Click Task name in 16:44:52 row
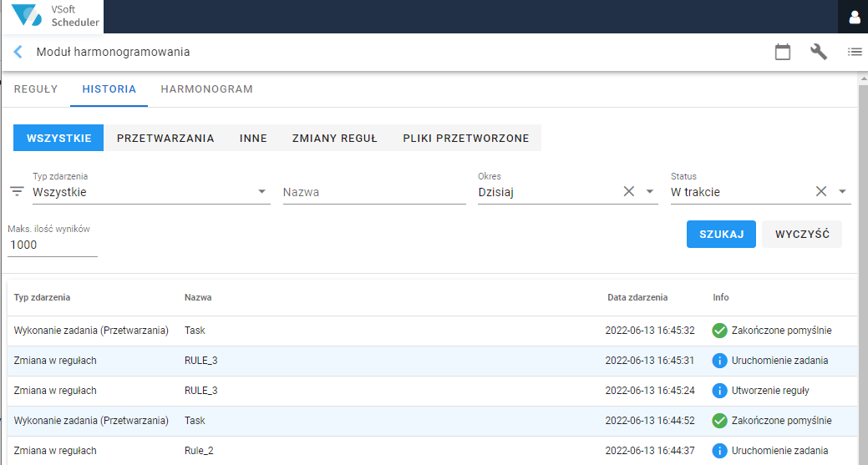This screenshot has width=868, height=465. (x=195, y=421)
